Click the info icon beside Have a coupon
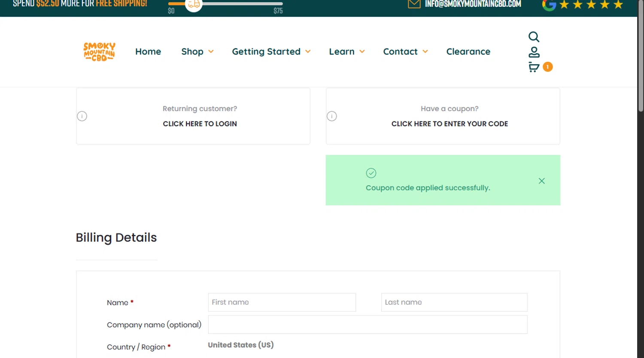 point(332,116)
